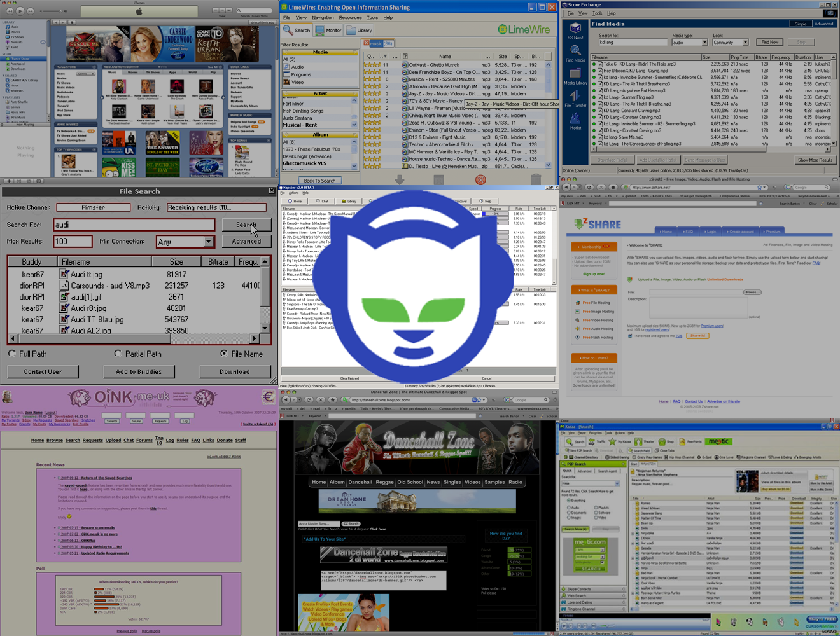Click Kazaa's Search toolbar icon
Image resolution: width=840 pixels, height=636 pixels.
click(575, 441)
